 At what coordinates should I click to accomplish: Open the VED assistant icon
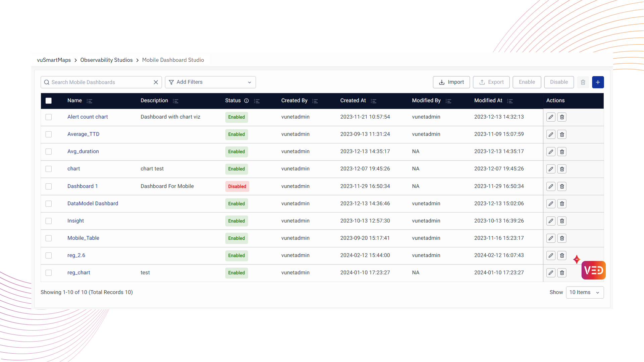[x=593, y=270]
